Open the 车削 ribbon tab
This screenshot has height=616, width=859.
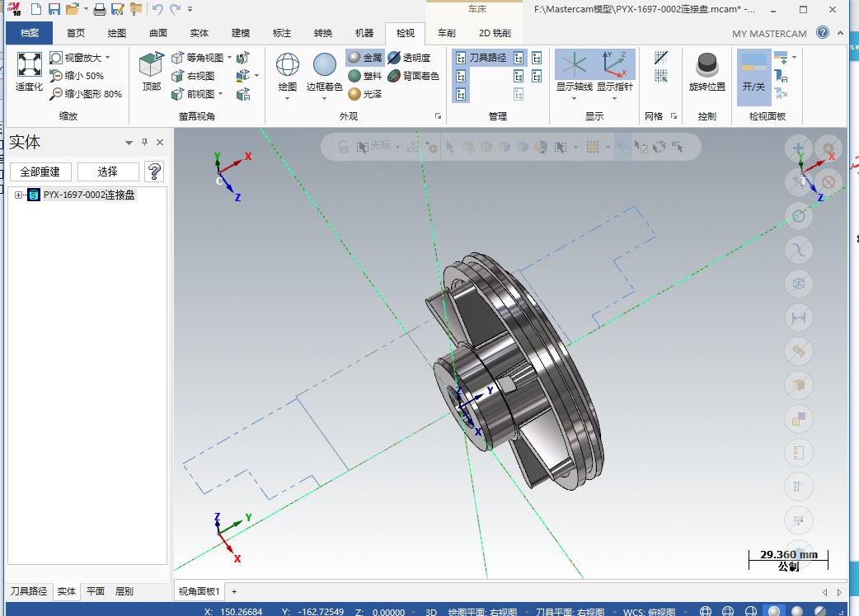pos(447,33)
